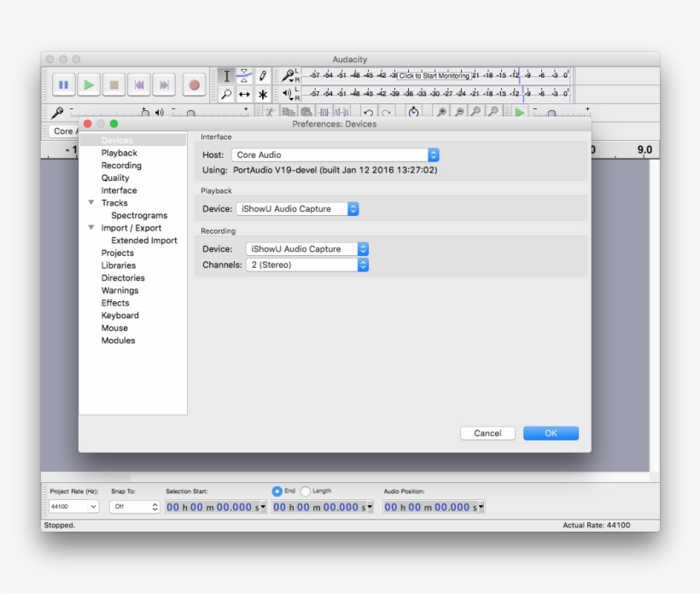
Task: Select the Time Shift tool
Action: [244, 94]
